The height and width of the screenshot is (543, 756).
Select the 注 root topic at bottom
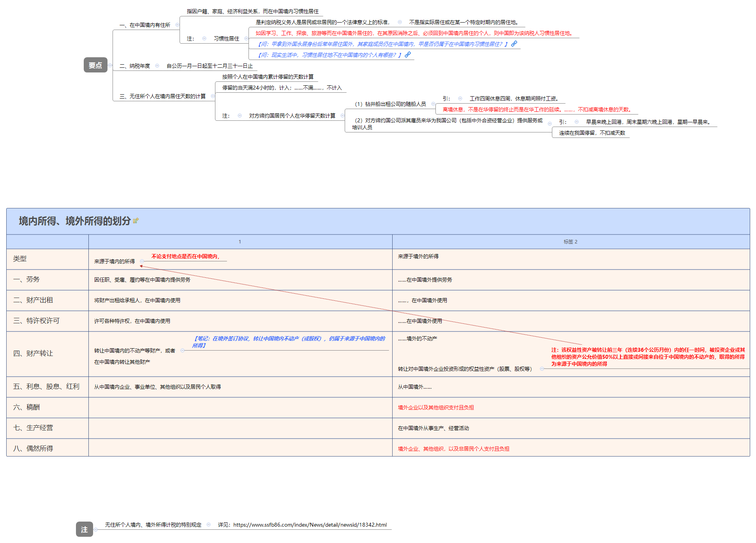coord(85,529)
